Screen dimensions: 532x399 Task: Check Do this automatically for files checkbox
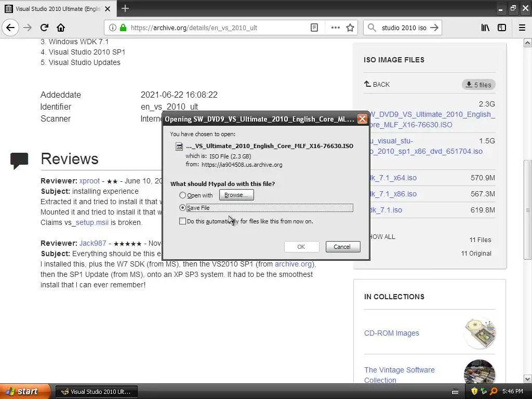click(x=182, y=221)
